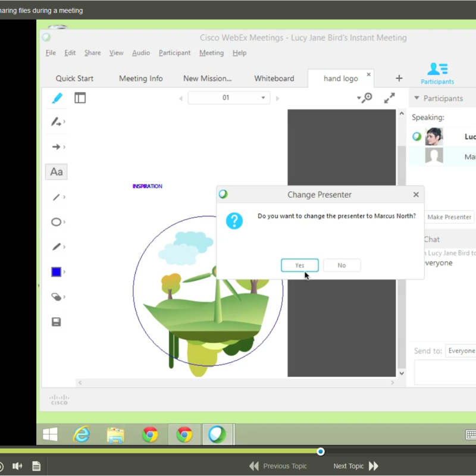Toggle the tutorial volume speaker icon
The image size is (476, 476).
click(17, 466)
